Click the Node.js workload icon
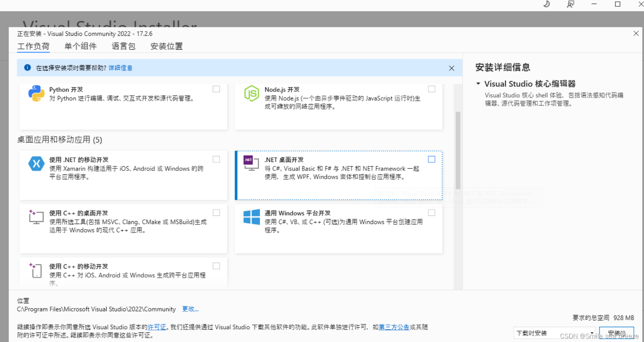The image size is (644, 342). tap(252, 94)
